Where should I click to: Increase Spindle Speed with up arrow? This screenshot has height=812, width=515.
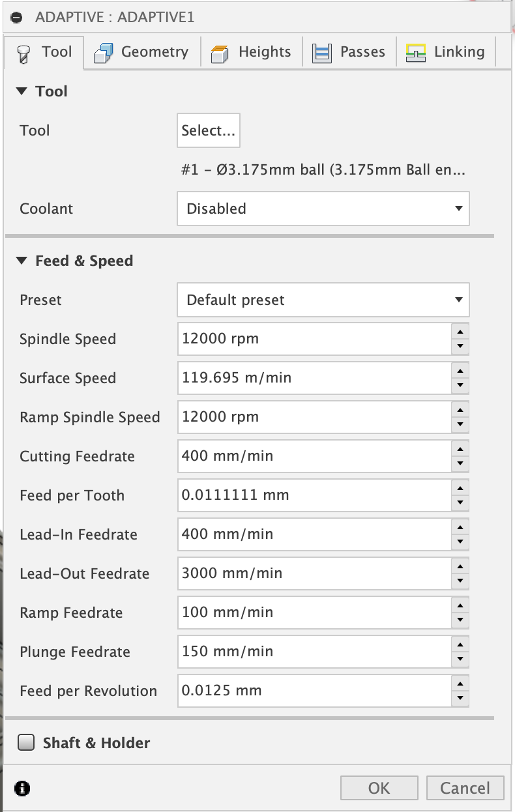(x=460, y=332)
